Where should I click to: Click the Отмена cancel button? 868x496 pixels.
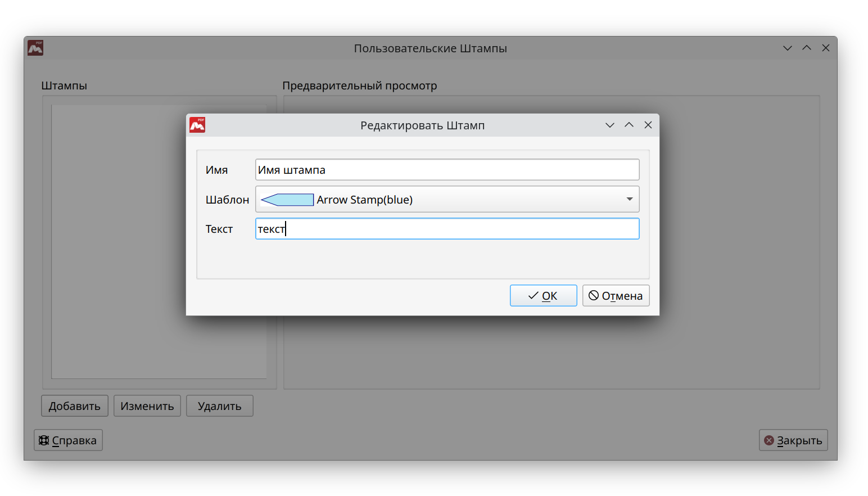[616, 296]
